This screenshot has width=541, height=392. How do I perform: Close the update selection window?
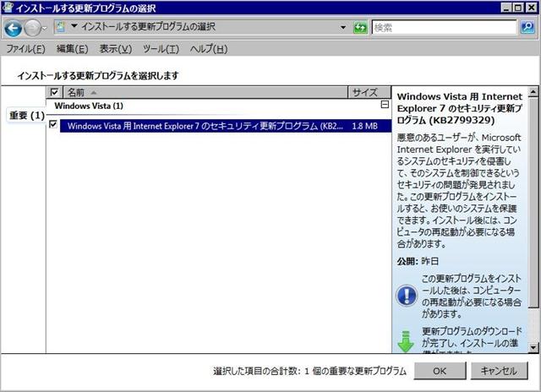click(531, 8)
